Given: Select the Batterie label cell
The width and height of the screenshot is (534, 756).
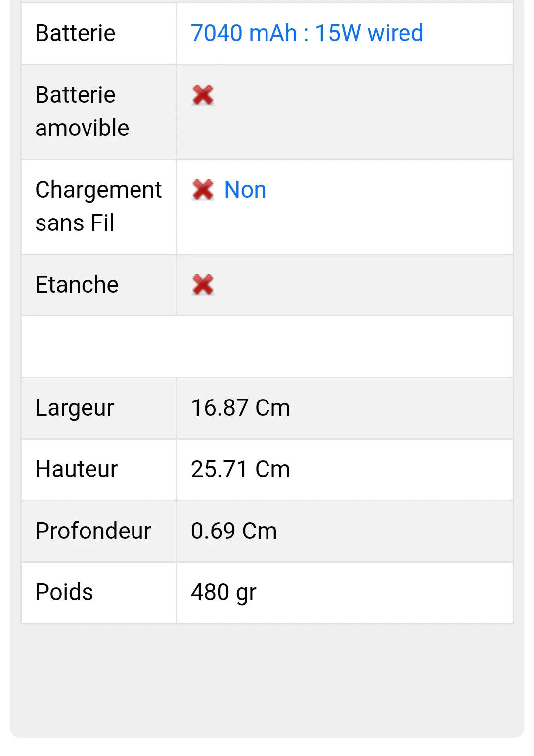Looking at the screenshot, I should click(x=99, y=34).
